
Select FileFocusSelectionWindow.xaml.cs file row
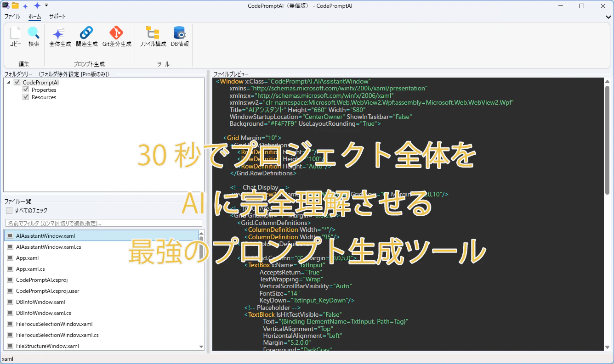[x=102, y=335]
